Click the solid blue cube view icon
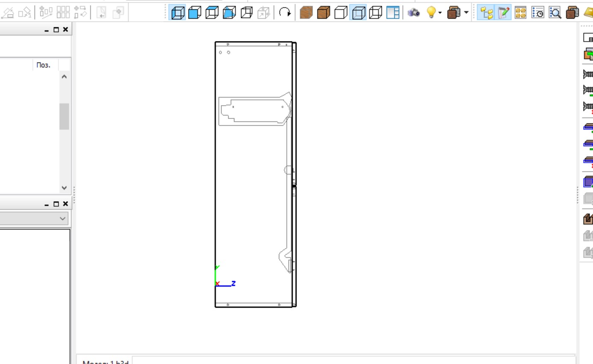 tap(195, 13)
